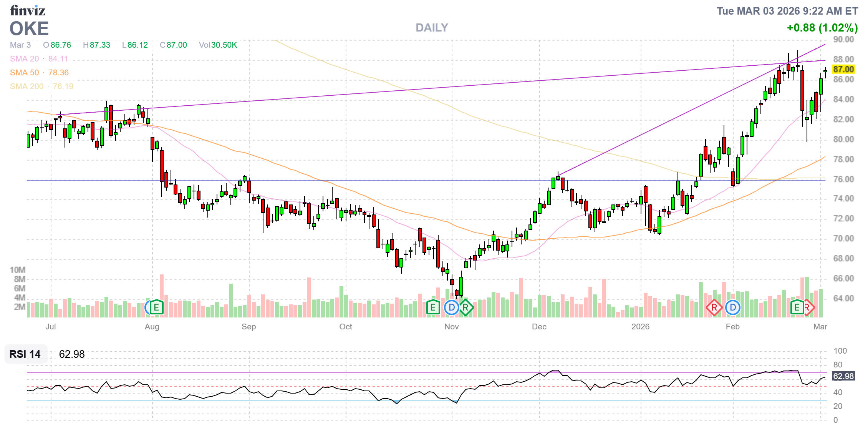Click the 62.98 RSI value tag on axis
868x432 pixels.
(843, 376)
